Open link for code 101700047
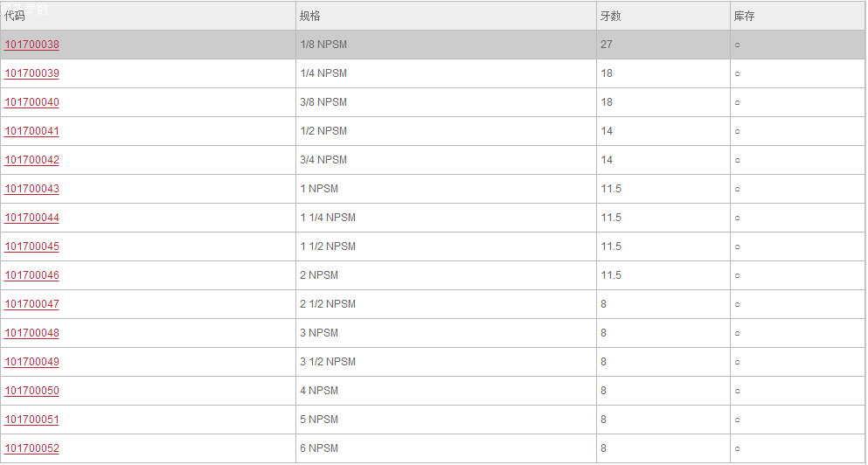This screenshot has height=465, width=868. pyautogui.click(x=32, y=304)
